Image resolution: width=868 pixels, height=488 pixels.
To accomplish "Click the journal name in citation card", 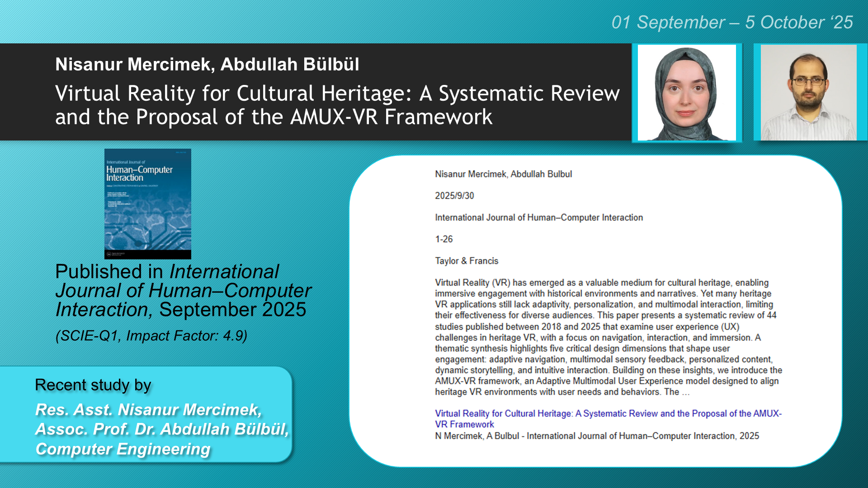I will (538, 217).
